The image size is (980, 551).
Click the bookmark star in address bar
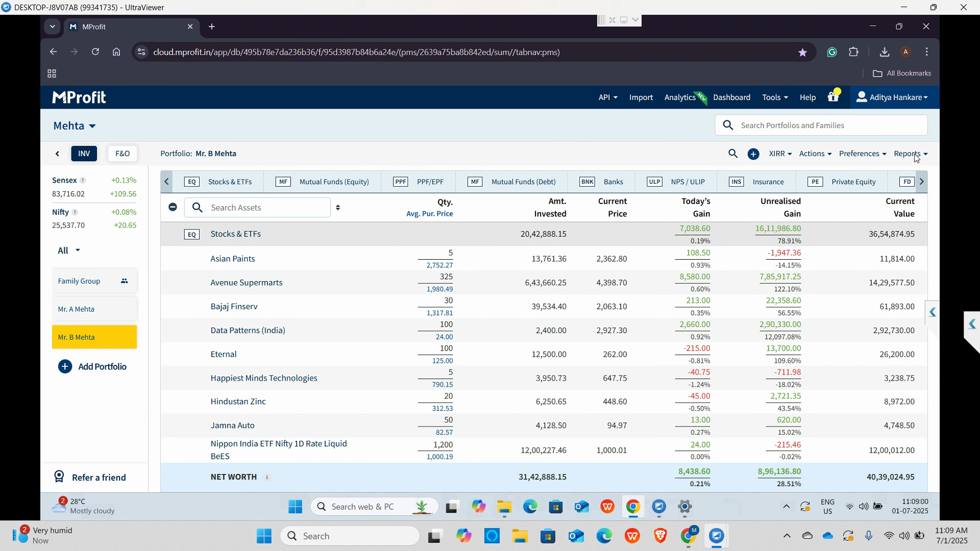click(x=802, y=52)
